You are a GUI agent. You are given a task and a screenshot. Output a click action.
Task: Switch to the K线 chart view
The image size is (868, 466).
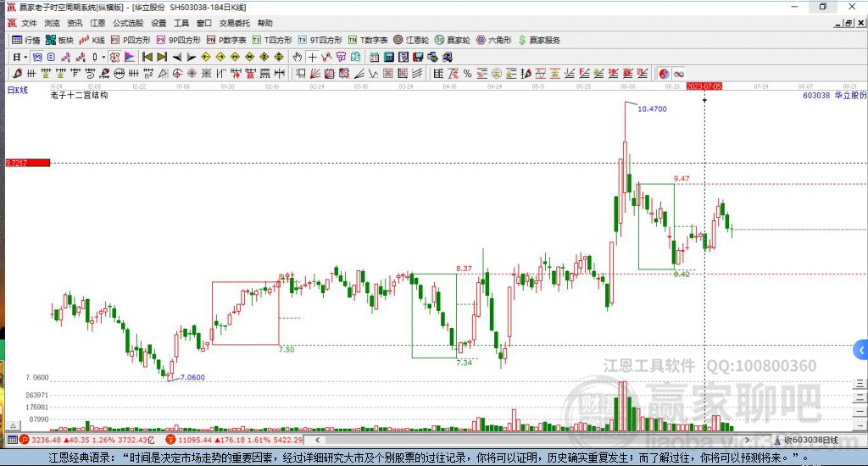(92, 40)
